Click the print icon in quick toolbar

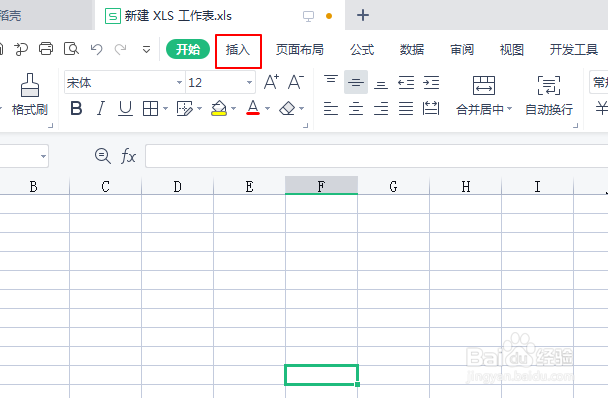click(46, 49)
